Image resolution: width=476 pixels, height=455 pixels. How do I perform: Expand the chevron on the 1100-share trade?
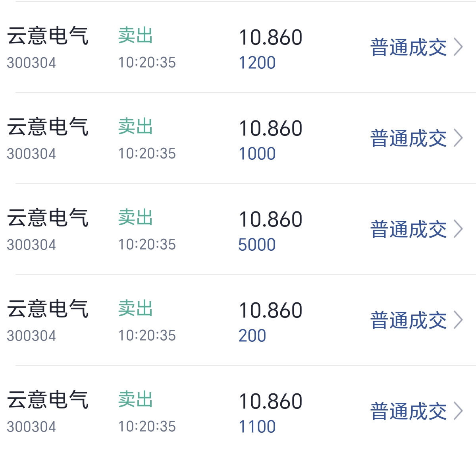pos(458,411)
